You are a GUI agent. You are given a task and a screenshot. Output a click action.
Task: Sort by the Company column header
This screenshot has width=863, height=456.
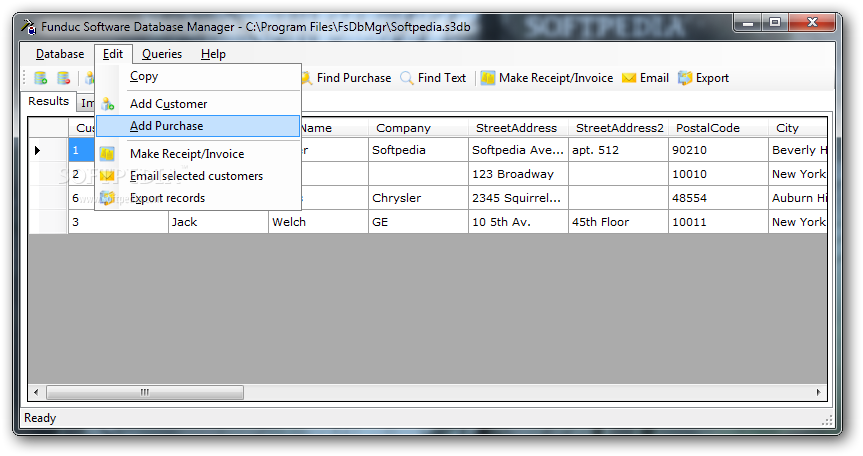(418, 128)
